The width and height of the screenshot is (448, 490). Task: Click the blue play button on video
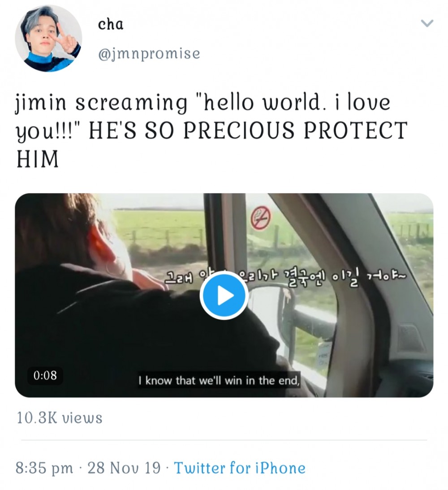(224, 296)
